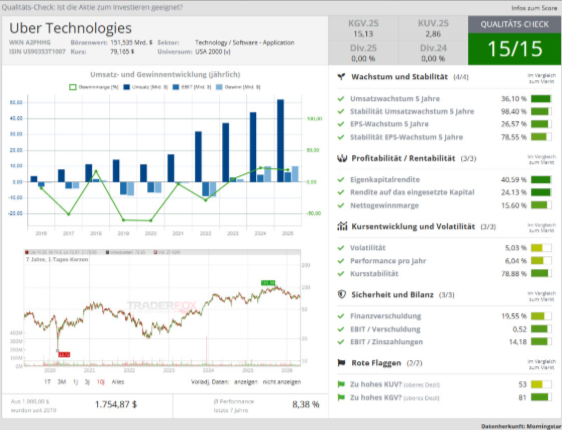Click the checkmark next to Stabilität EPS-Wachstum 5 Jahre
Screen dimensions: 562x430
[341, 137]
